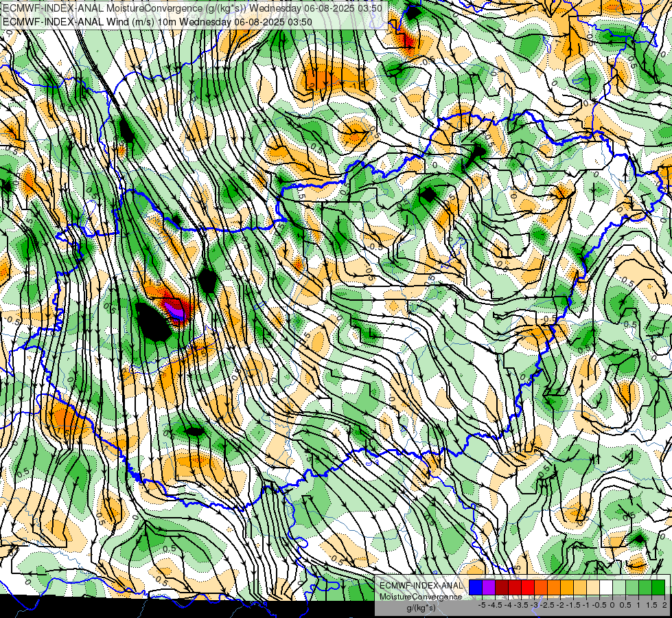Click the legend tick value -2.5
The image size is (672, 618).
[548, 605]
